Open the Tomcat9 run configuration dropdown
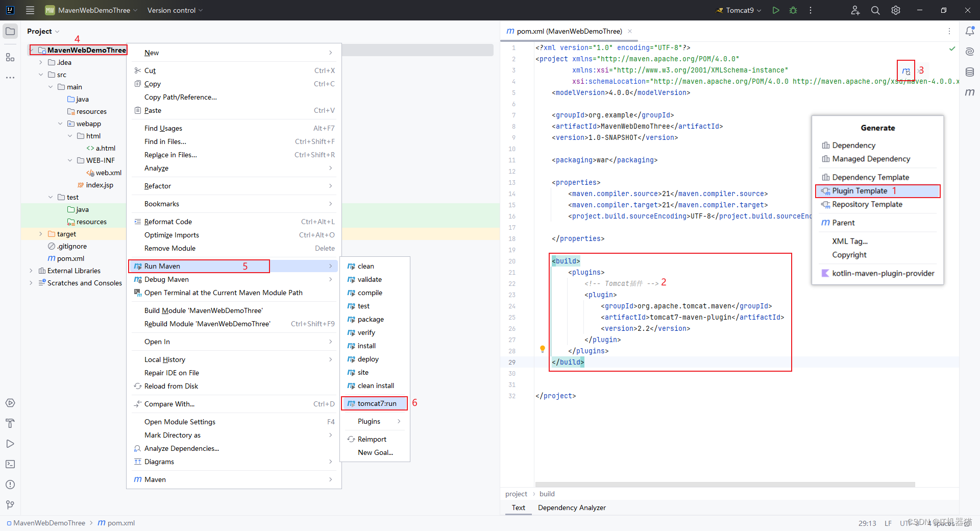This screenshot has height=531, width=980. pos(739,10)
